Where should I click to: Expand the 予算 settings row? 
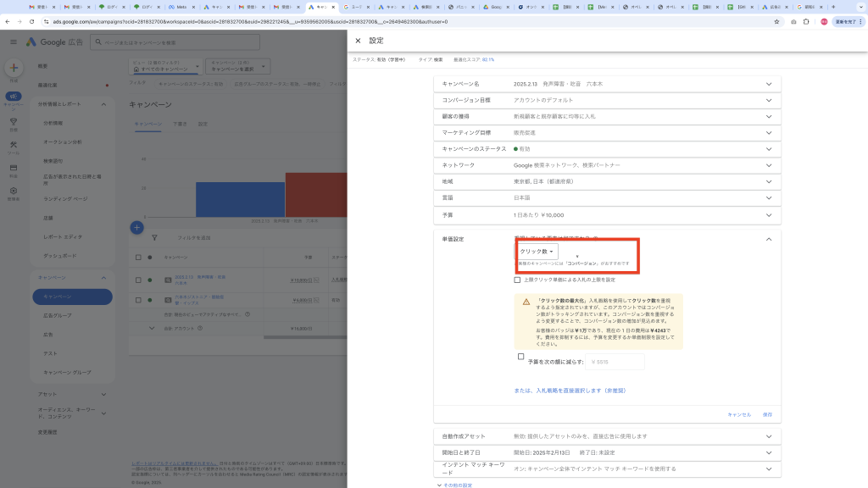click(x=769, y=214)
